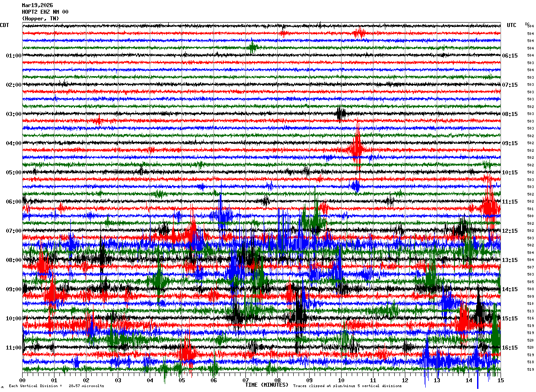
Task: Click minute 10 tick label on time axis
Action: point(341,380)
